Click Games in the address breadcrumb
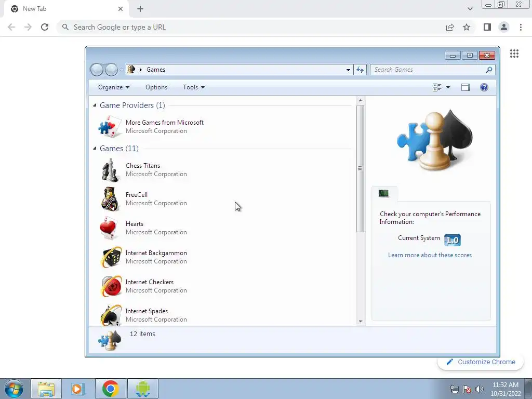Viewport: 532px width, 399px height. coord(156,70)
